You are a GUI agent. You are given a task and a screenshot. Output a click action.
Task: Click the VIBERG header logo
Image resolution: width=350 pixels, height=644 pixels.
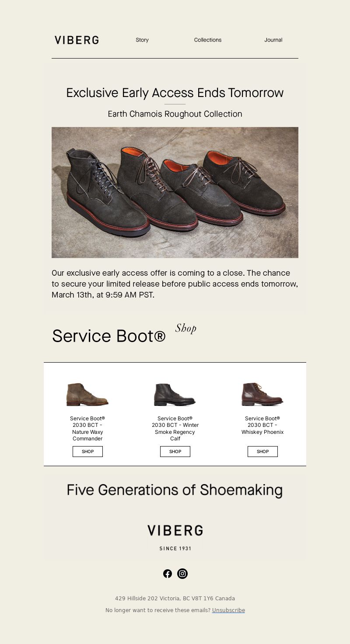coord(77,40)
